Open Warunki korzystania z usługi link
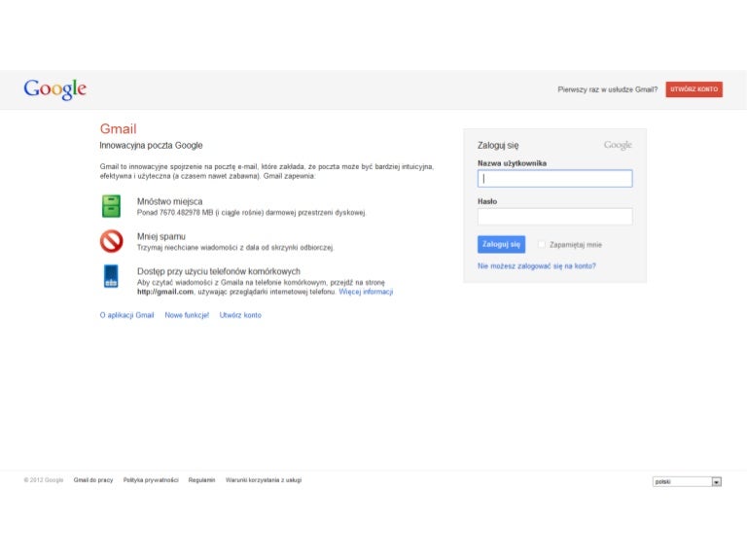 point(264,480)
